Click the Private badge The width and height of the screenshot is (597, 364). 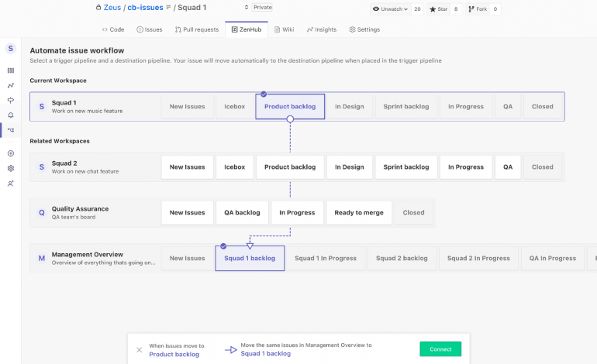point(262,7)
